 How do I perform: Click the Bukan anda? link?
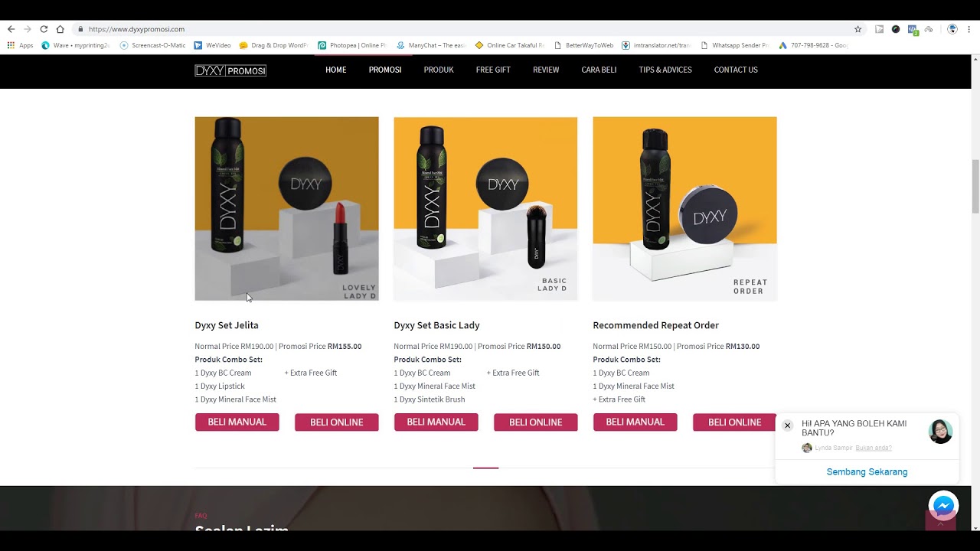click(874, 448)
